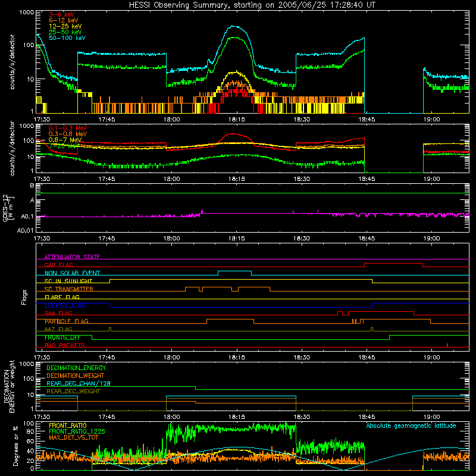This screenshot has height=476, width=476.
Task: Select the PARTICLE_FLAG label
Action: coord(67,321)
